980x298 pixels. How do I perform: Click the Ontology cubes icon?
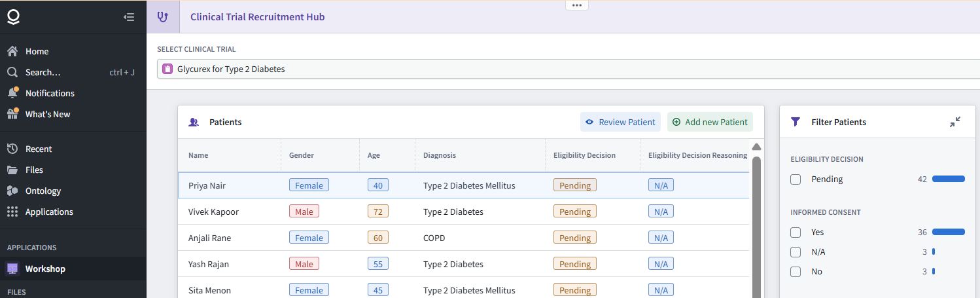pyautogui.click(x=12, y=191)
